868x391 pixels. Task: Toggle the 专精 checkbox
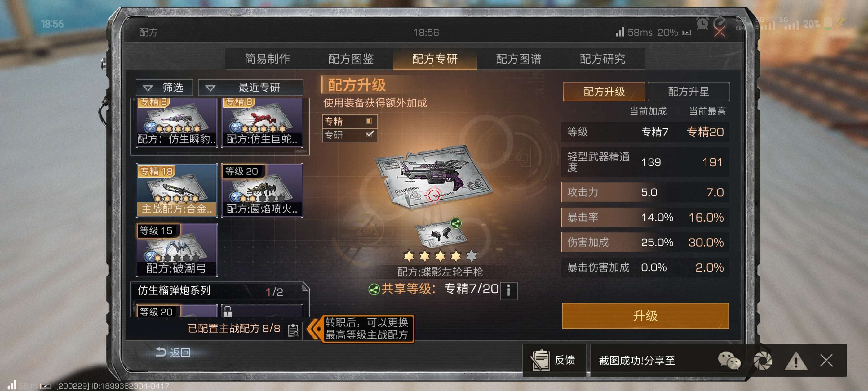point(369,121)
